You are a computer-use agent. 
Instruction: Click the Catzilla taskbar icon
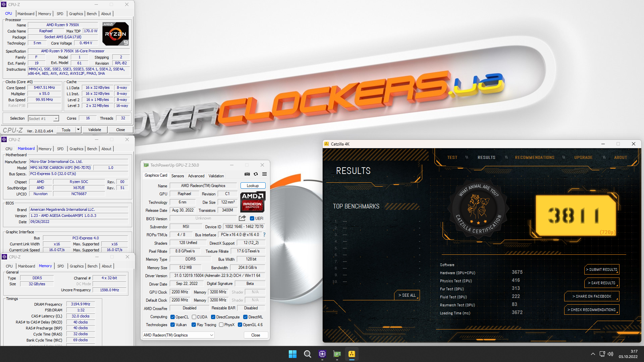pos(352,354)
